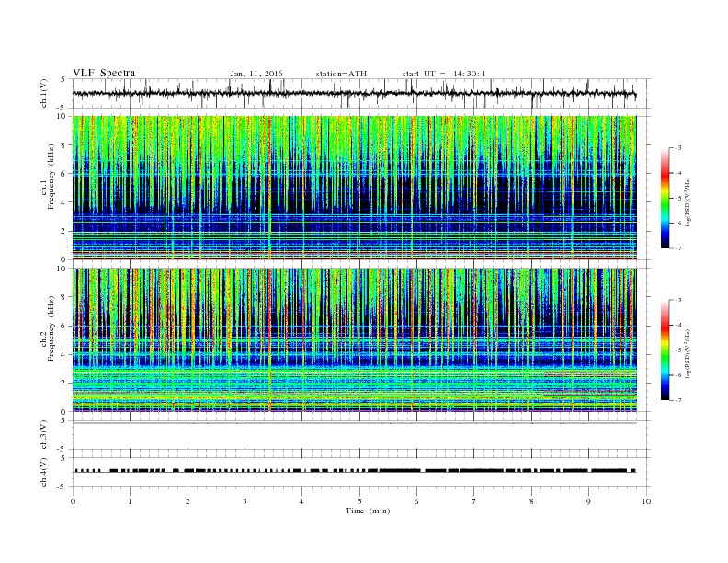
Task: Click inside the ch.2 spectrogram panel
Action: (354, 340)
